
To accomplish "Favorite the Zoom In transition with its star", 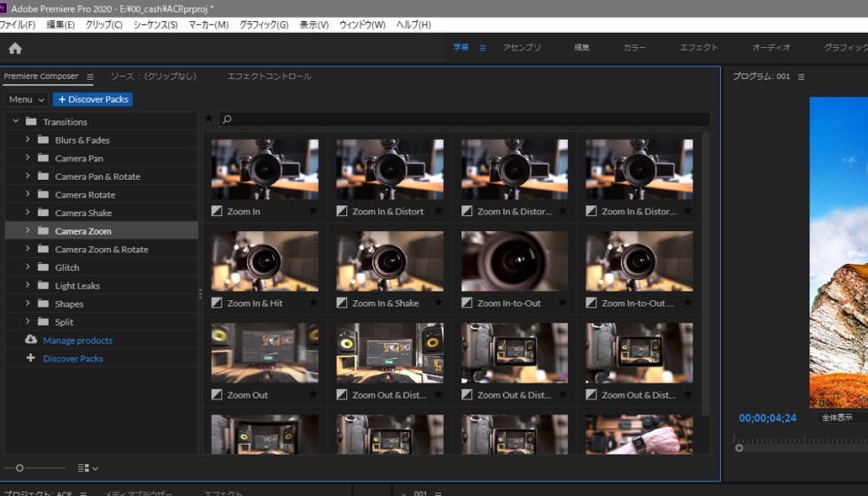I will 313,212.
